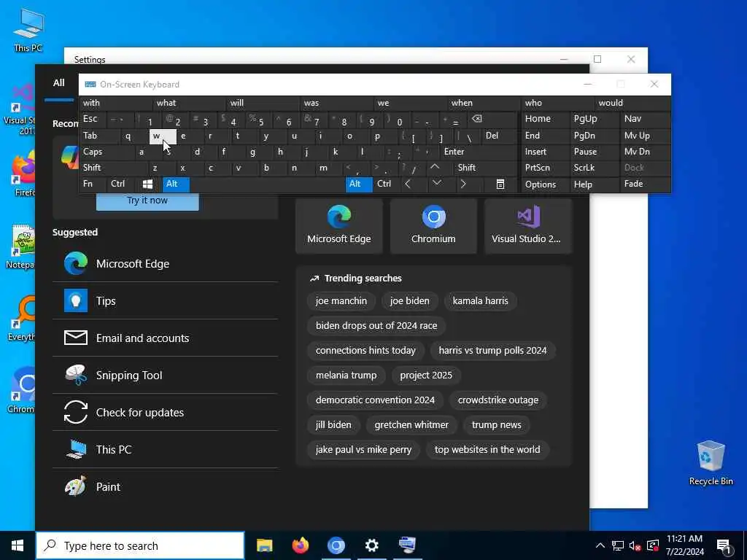The width and height of the screenshot is (747, 560).
Task: Launch Snipping Tool from the Suggested list
Action: pos(166,376)
